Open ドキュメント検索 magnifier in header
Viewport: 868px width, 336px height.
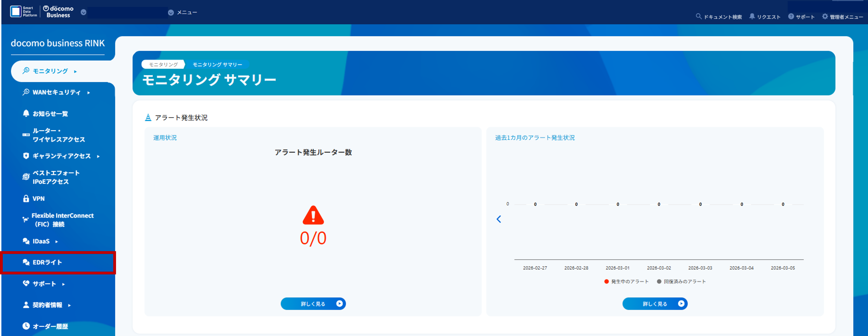click(x=698, y=17)
